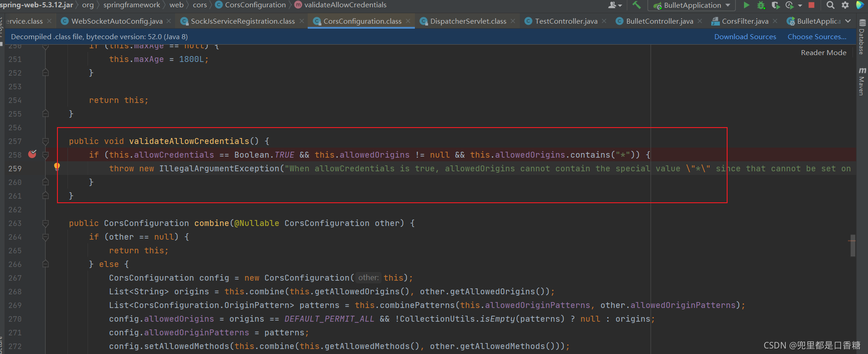Click the @Nullable annotation on line 263
The width and height of the screenshot is (868, 354).
tap(257, 223)
